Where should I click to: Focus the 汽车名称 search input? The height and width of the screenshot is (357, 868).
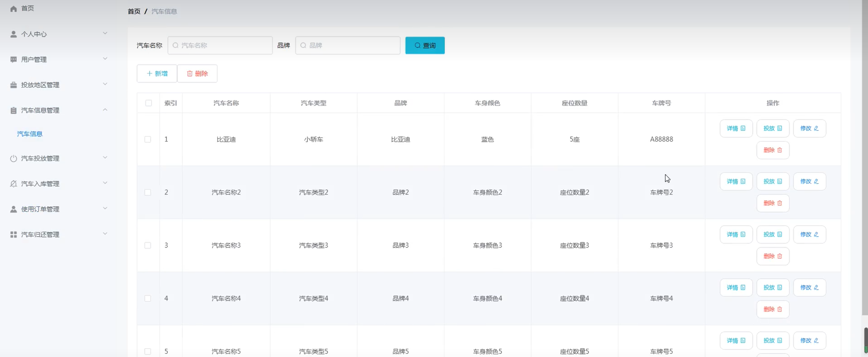coord(220,45)
